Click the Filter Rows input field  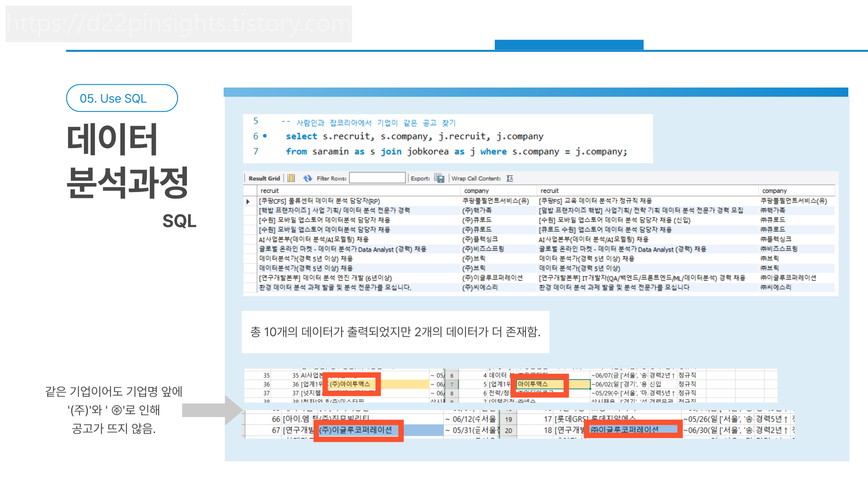pyautogui.click(x=377, y=178)
